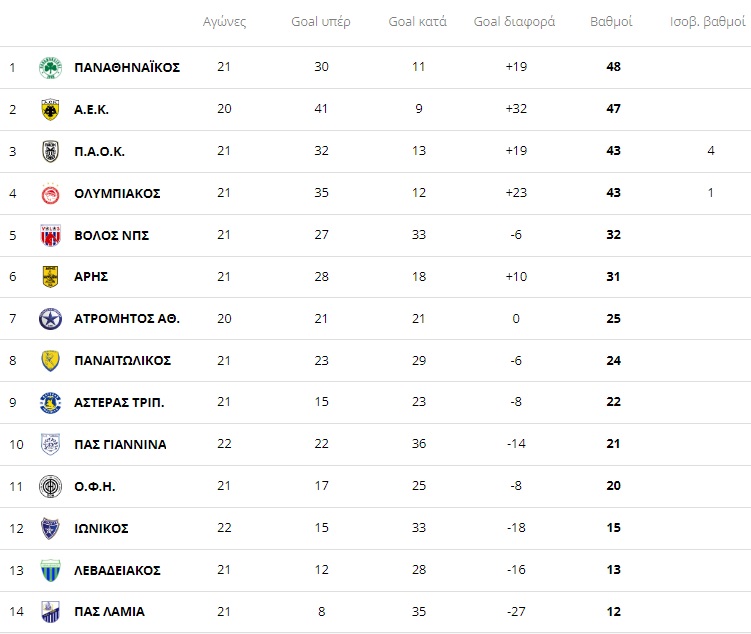This screenshot has width=751, height=634.
Task: Click the Asteras Tripolis blue crest
Action: click(50, 402)
